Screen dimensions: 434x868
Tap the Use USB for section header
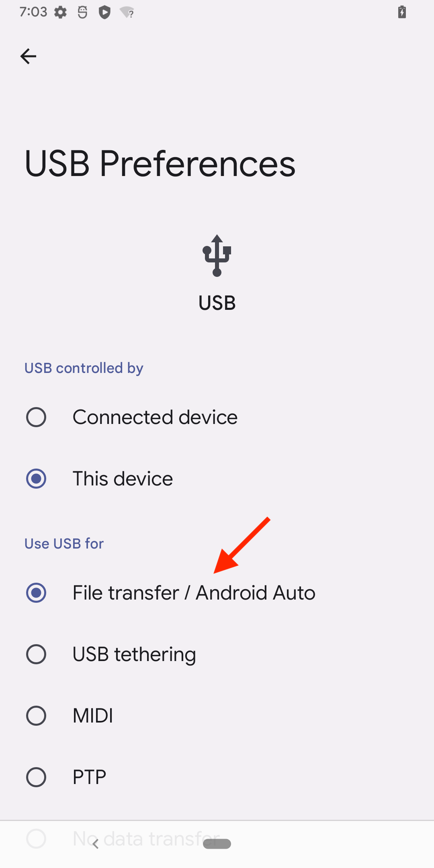coord(64,544)
